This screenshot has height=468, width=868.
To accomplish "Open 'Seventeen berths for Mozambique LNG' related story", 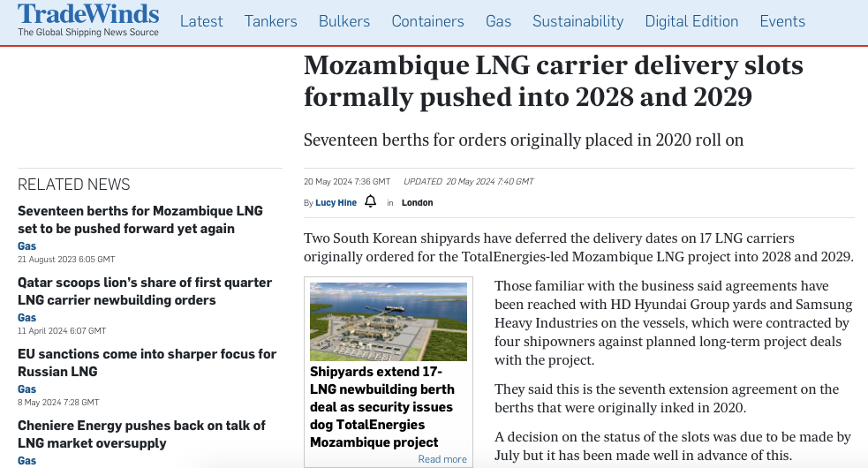I will point(140,220).
